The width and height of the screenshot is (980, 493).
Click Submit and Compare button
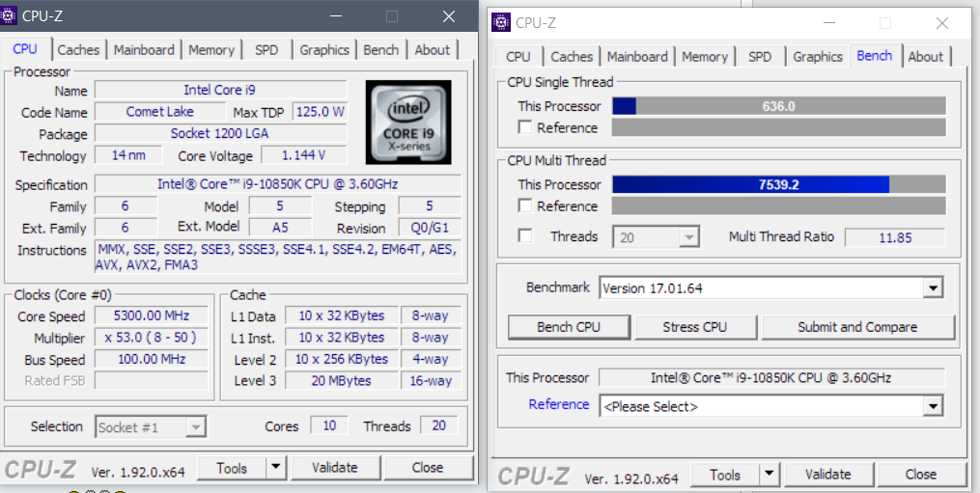click(857, 327)
